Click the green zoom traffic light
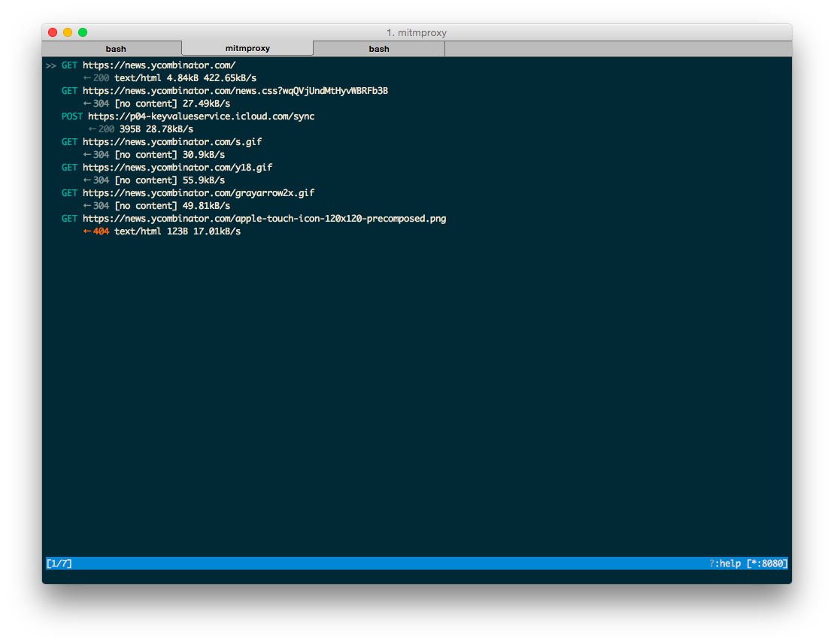834x644 pixels. tap(82, 32)
